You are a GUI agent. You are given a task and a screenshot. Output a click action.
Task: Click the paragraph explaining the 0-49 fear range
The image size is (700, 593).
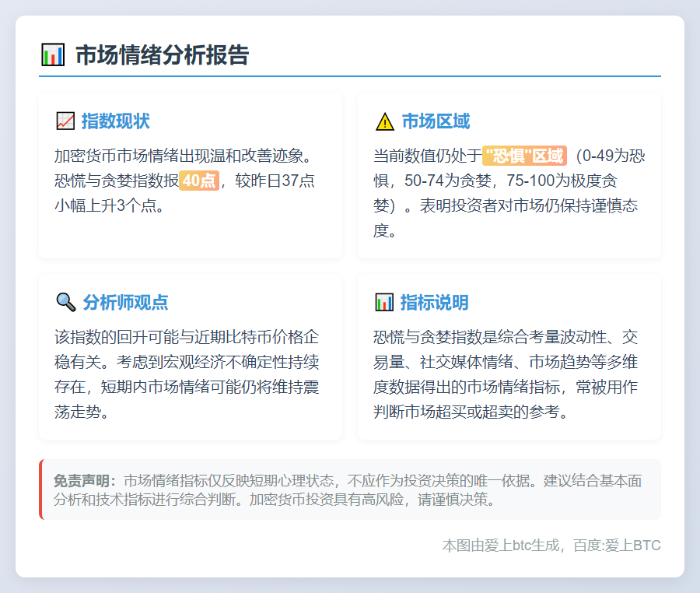pyautogui.click(x=509, y=193)
